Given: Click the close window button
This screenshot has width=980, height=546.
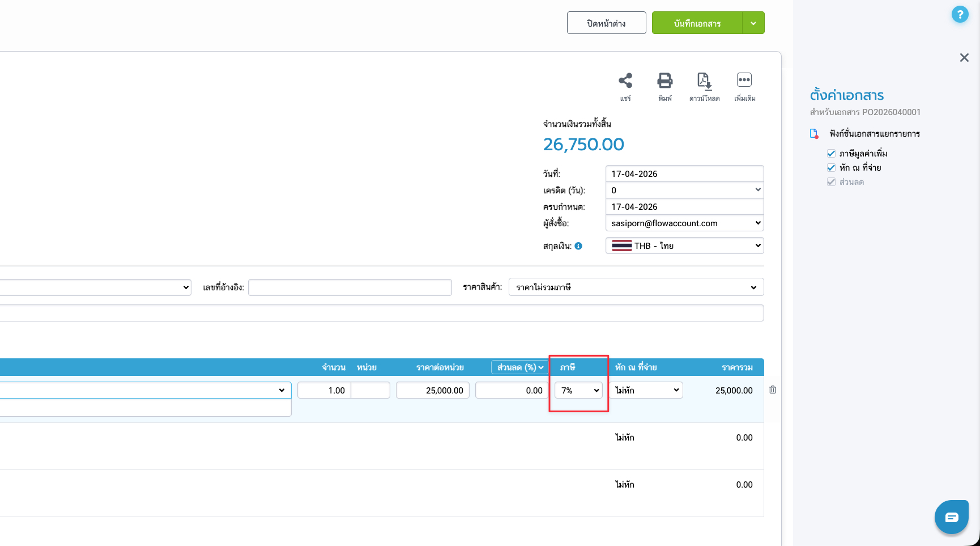Looking at the screenshot, I should 606,23.
